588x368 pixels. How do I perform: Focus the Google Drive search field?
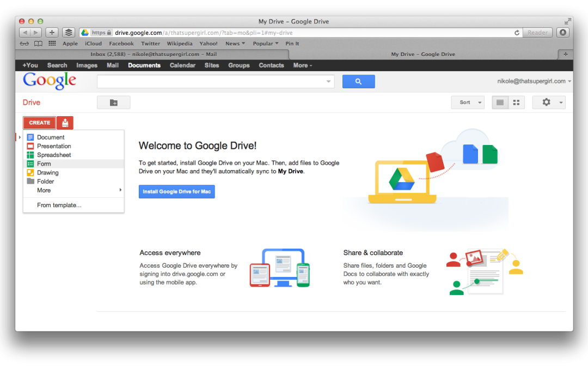tap(216, 81)
